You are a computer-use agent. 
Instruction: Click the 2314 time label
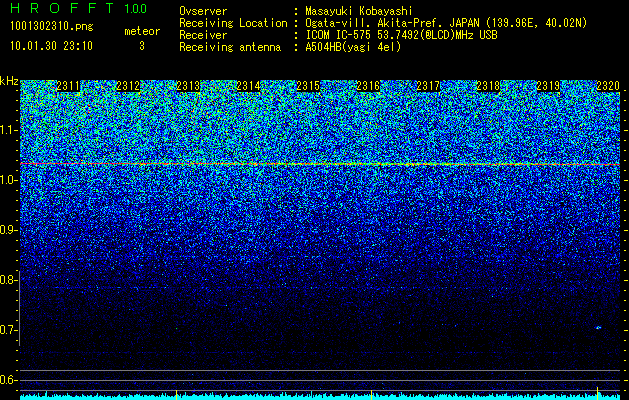(x=248, y=86)
